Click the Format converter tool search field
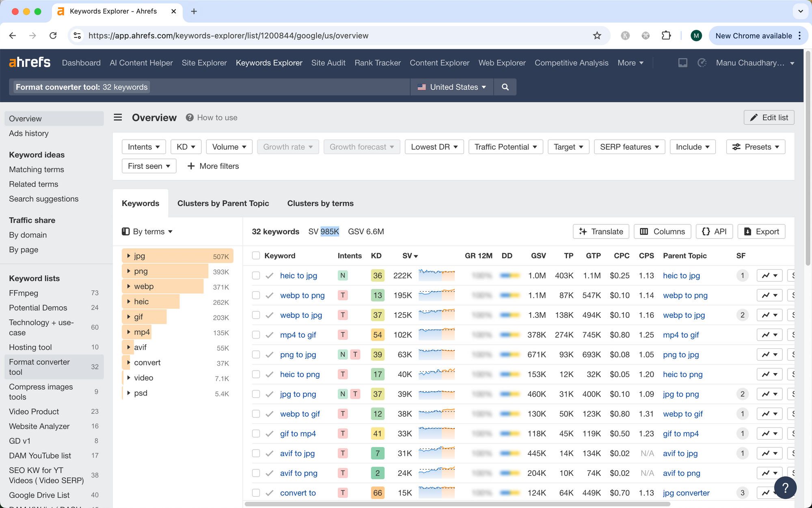 [209, 87]
